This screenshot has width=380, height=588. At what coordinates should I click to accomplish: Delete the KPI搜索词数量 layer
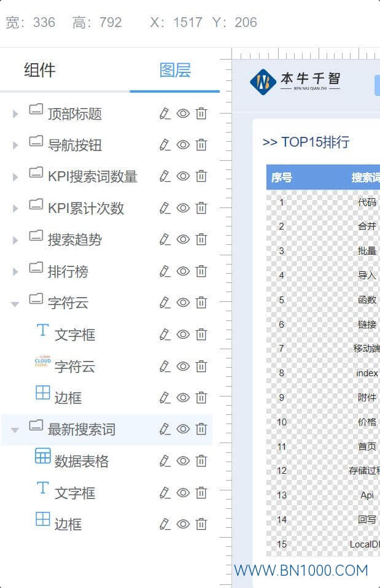201,176
